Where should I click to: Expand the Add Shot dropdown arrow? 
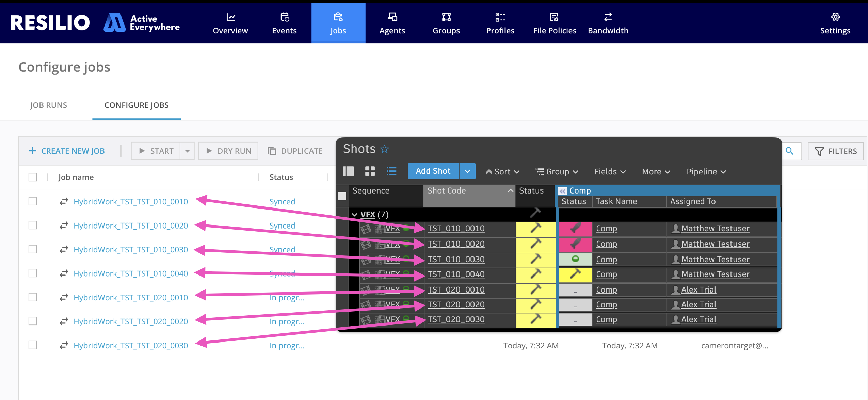[x=467, y=171]
